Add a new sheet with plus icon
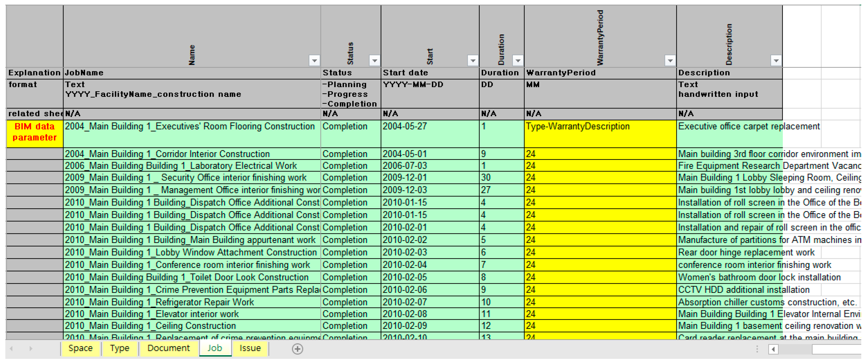The image size is (868, 364). tap(297, 349)
